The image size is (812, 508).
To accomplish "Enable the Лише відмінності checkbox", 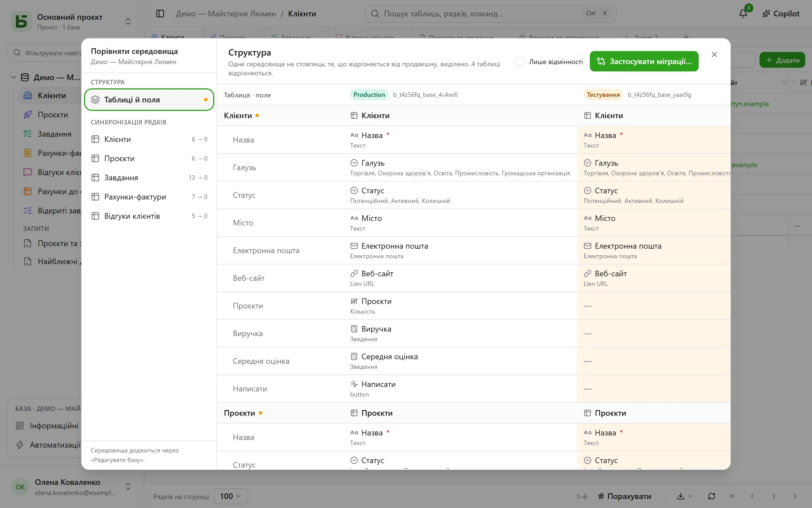I will [520, 62].
